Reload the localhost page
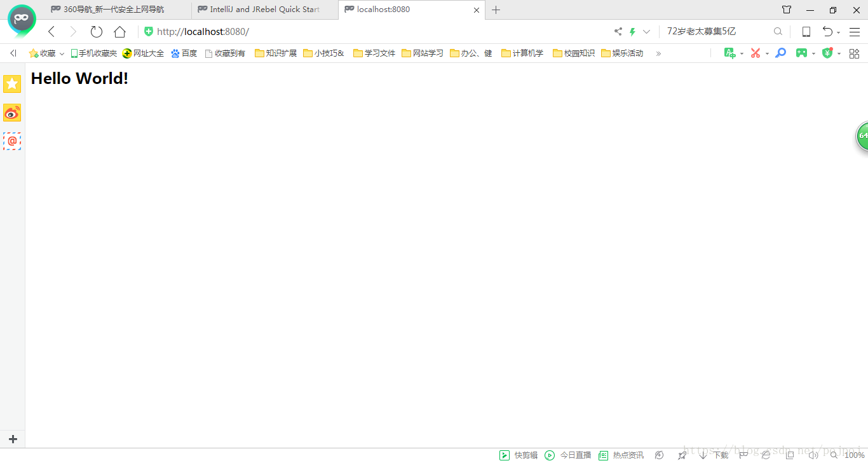Screen dimensions: 868x463 point(96,32)
